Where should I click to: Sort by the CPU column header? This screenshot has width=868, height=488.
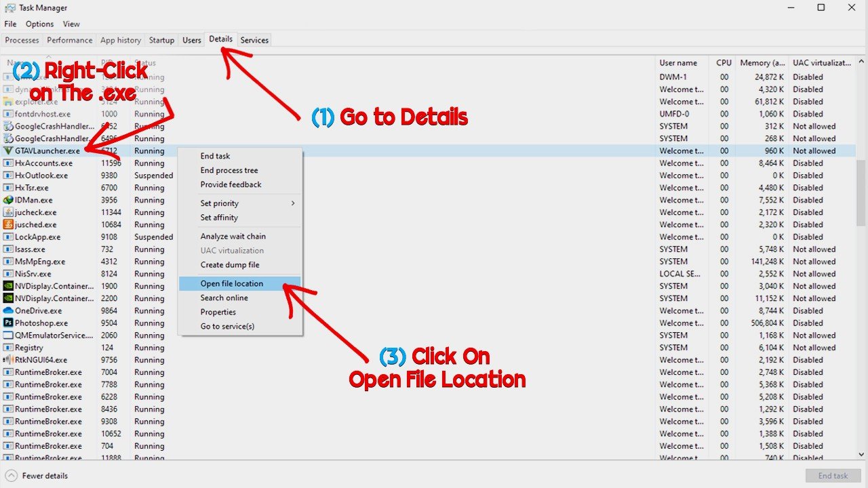(722, 62)
